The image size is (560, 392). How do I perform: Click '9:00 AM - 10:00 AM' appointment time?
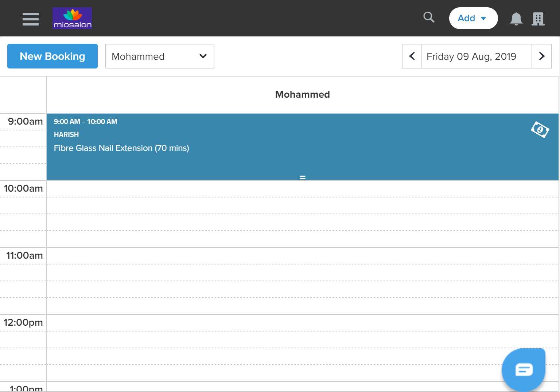(x=86, y=122)
